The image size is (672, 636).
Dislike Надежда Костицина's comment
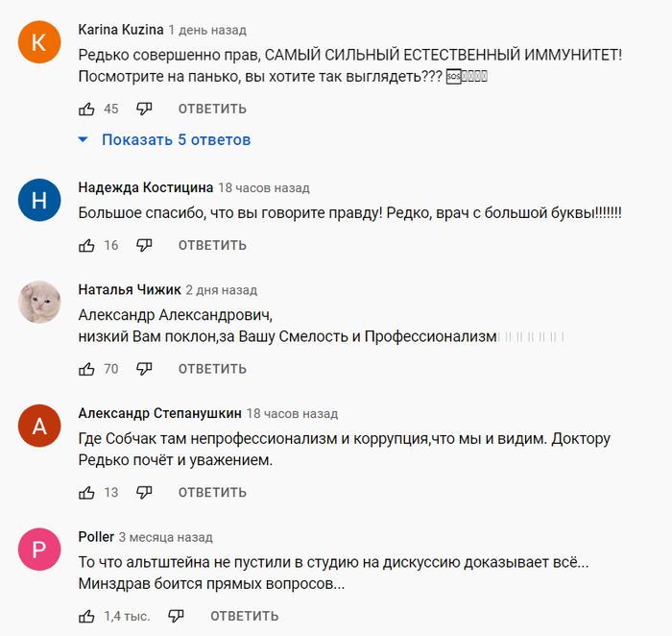coord(144,245)
